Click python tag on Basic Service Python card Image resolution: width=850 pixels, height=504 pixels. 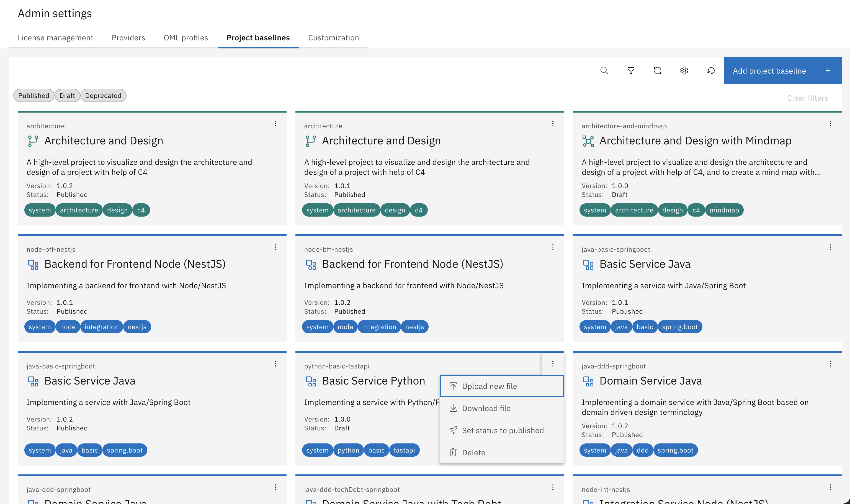[x=348, y=450]
